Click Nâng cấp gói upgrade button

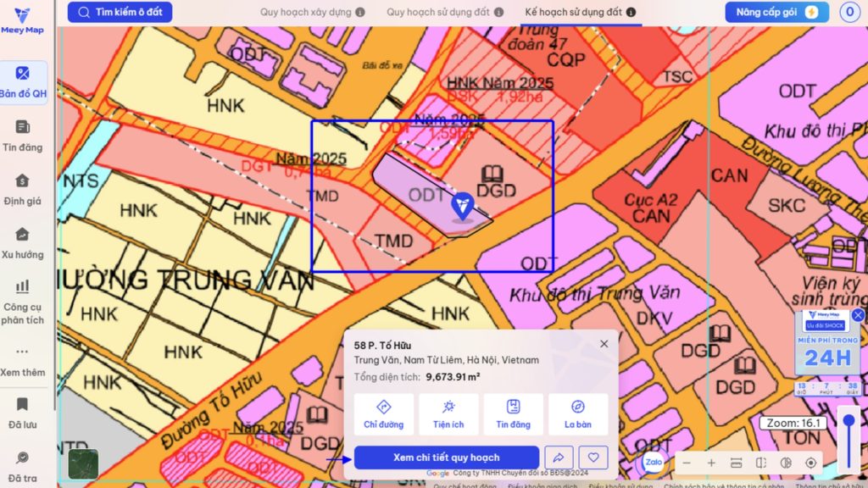[x=776, y=13]
